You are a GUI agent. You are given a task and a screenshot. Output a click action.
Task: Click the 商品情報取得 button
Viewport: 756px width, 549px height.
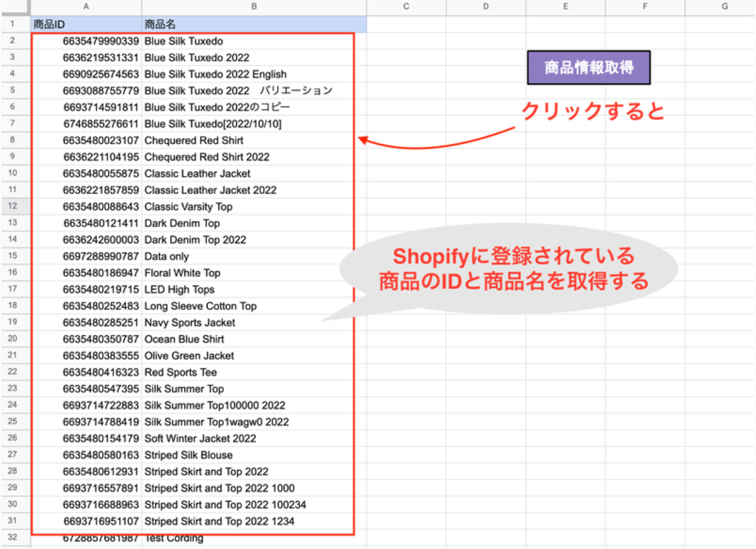[x=589, y=68]
